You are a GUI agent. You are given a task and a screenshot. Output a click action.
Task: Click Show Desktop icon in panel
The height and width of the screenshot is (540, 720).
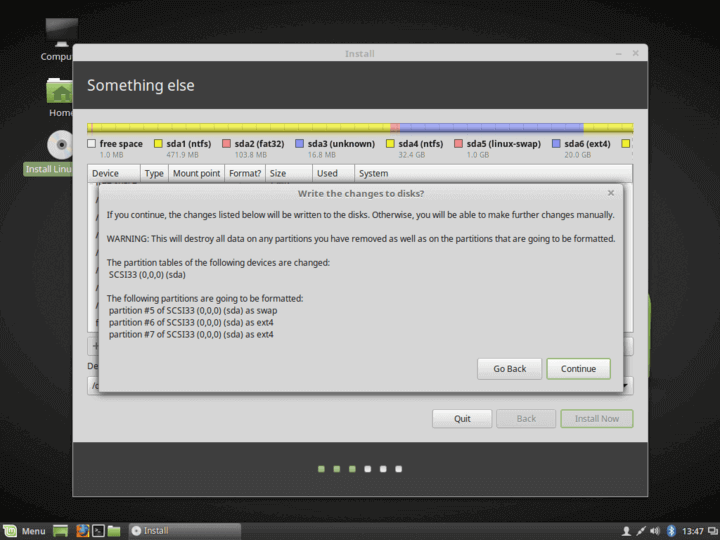[61, 530]
